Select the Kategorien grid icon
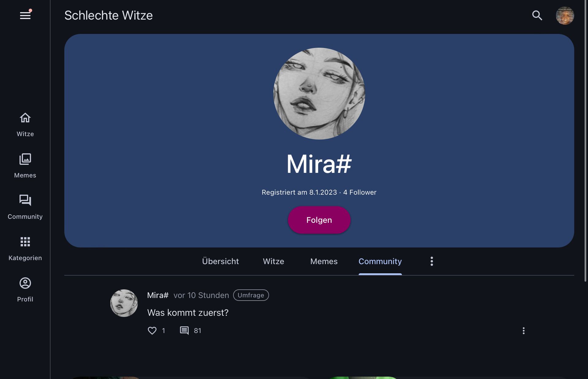588x379 pixels. (x=25, y=242)
